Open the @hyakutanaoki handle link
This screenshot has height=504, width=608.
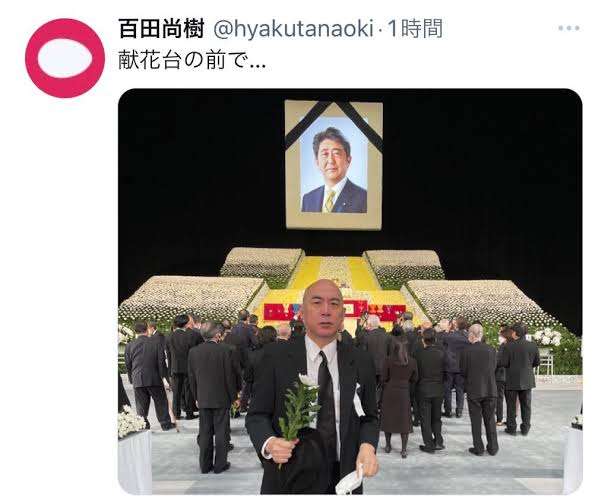click(x=294, y=29)
